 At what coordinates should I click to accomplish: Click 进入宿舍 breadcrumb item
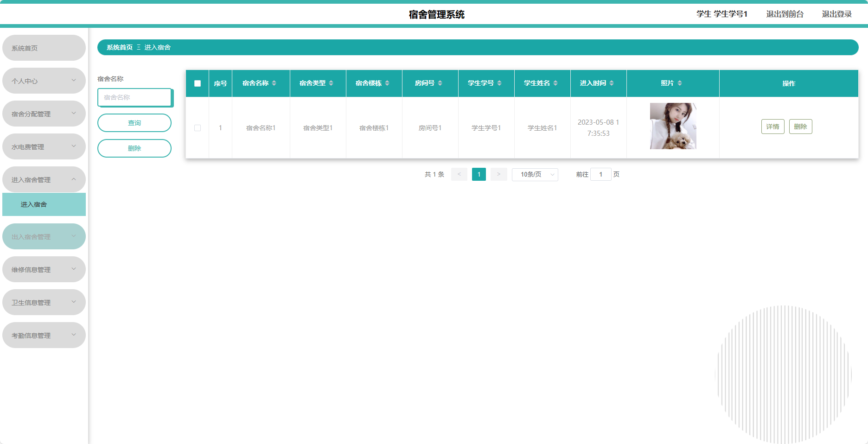click(x=158, y=47)
